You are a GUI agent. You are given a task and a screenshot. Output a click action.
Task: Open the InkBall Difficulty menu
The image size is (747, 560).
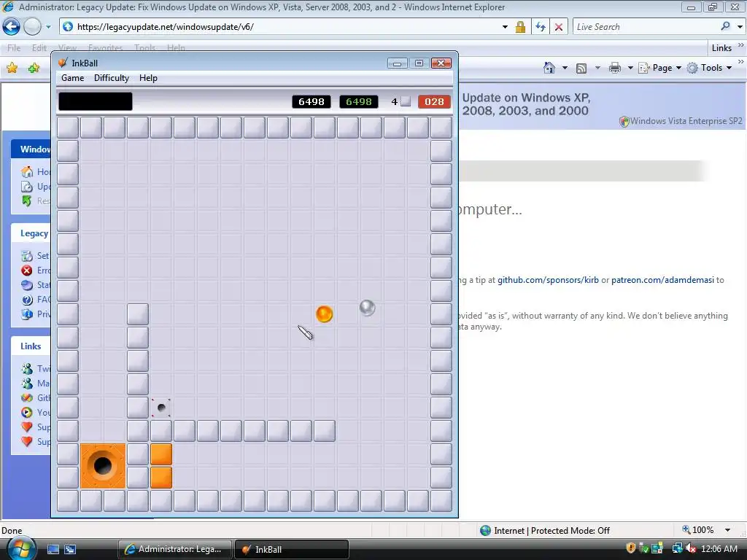pyautogui.click(x=112, y=78)
